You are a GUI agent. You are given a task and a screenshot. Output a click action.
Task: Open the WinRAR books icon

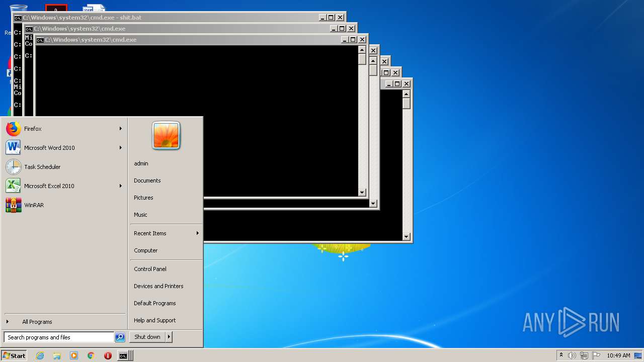[14, 205]
